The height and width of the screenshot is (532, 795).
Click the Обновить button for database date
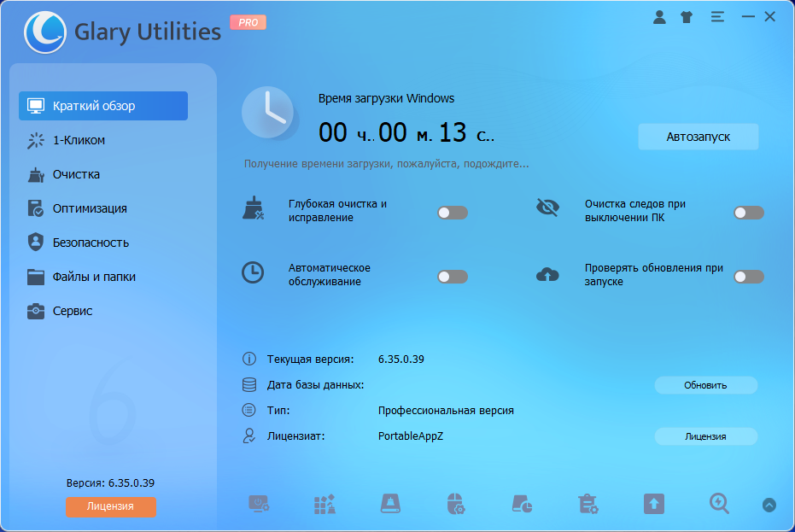tap(705, 385)
